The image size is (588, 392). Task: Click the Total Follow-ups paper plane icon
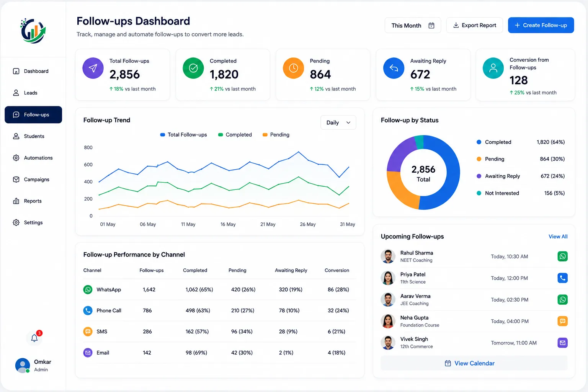(x=93, y=68)
